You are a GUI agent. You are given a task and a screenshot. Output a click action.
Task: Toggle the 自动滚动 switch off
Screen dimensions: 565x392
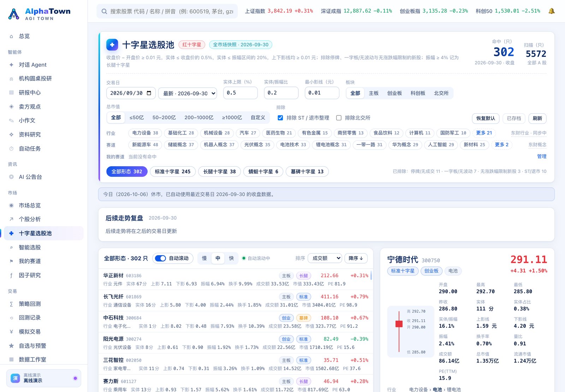161,258
